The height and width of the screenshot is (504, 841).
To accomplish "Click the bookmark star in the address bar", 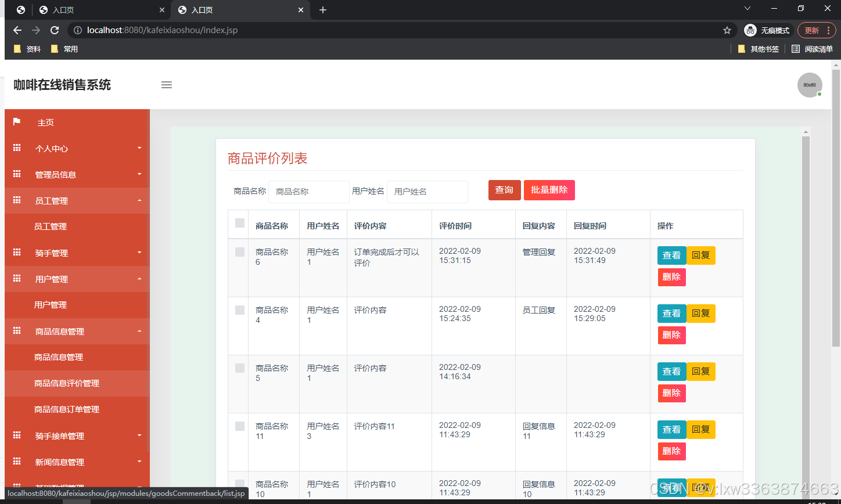I will [727, 30].
